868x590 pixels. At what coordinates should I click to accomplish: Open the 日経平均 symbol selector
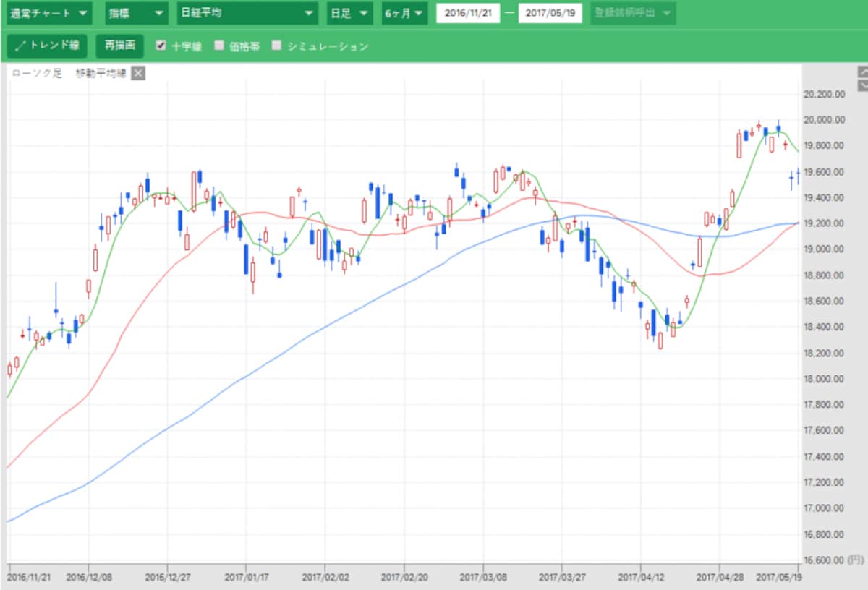(247, 13)
